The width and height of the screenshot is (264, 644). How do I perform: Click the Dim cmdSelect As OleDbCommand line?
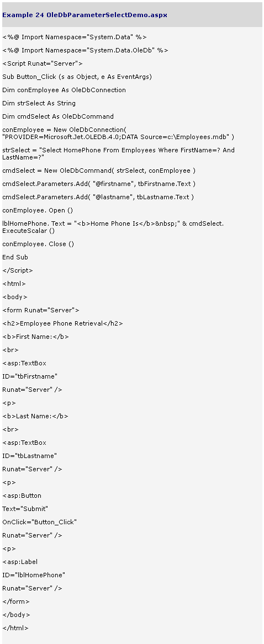(58, 116)
